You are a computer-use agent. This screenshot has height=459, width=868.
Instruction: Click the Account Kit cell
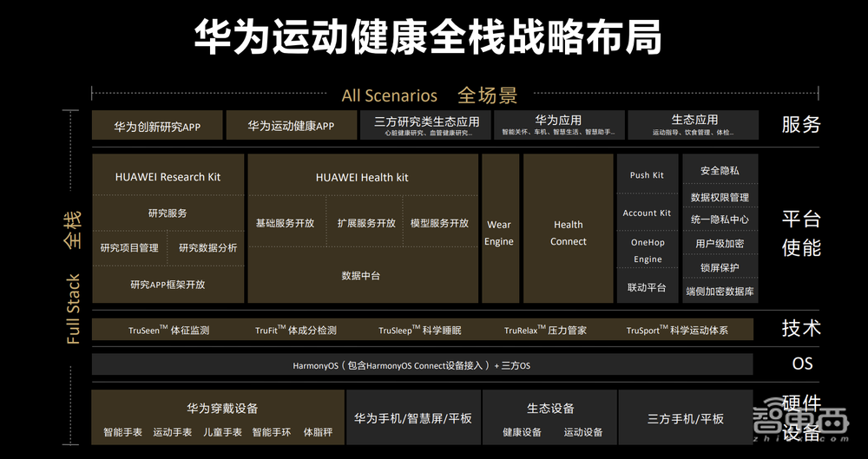647,213
